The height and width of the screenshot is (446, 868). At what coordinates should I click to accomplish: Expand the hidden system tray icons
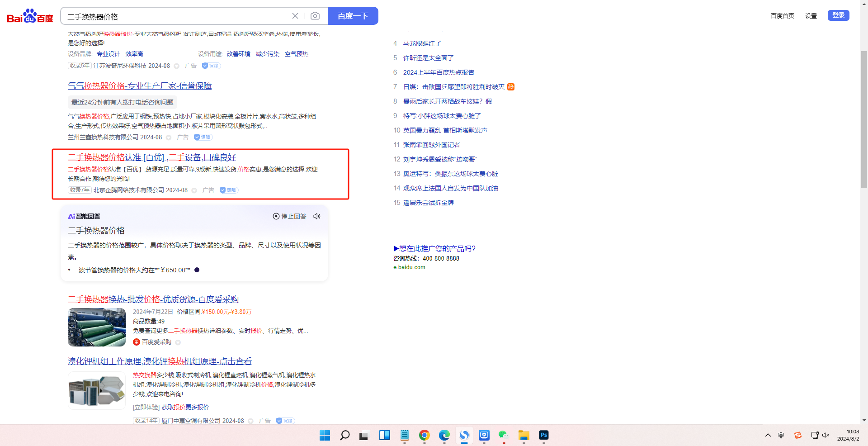pyautogui.click(x=768, y=435)
